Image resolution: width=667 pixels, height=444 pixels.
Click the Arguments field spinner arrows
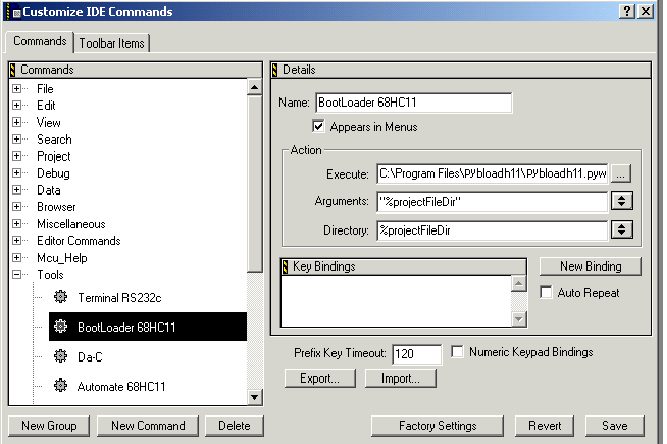[x=621, y=201]
